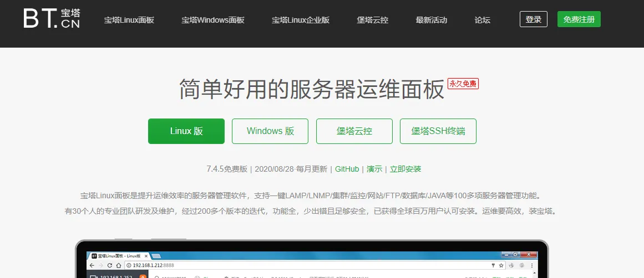Viewport: 644px width, 278px height.
Task: Click the outlined 堡塔云控 button below the headline
Action: click(x=354, y=131)
